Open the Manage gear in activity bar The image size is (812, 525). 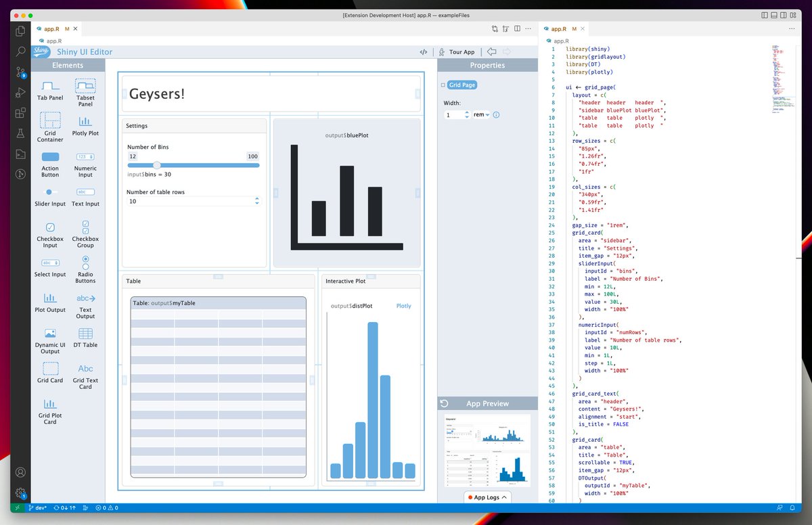pos(21,493)
